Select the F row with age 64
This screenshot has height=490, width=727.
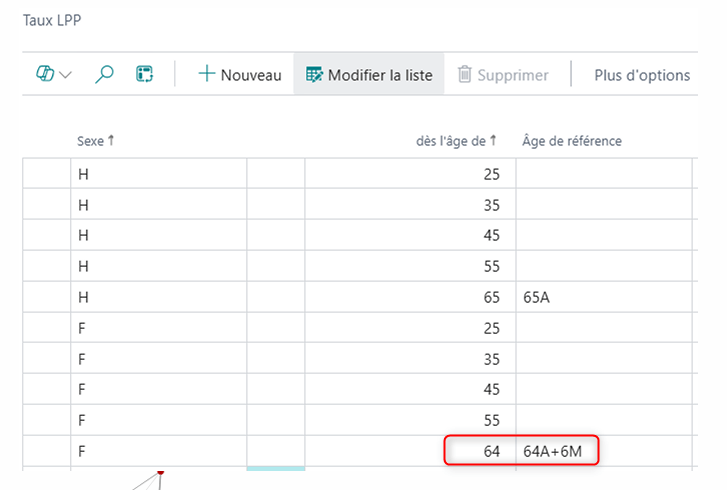158,452
